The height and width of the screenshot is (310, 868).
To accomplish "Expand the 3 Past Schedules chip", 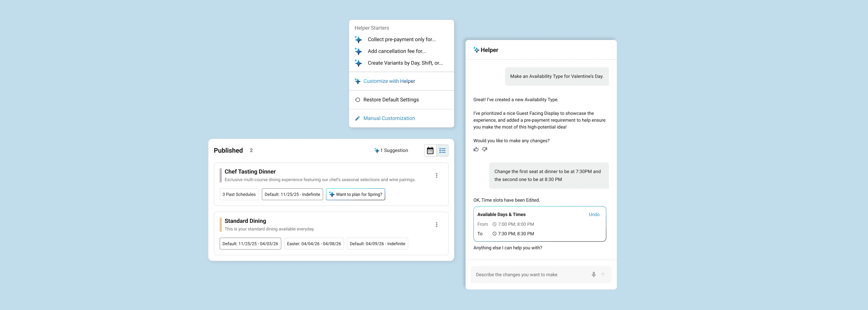I will [x=239, y=194].
